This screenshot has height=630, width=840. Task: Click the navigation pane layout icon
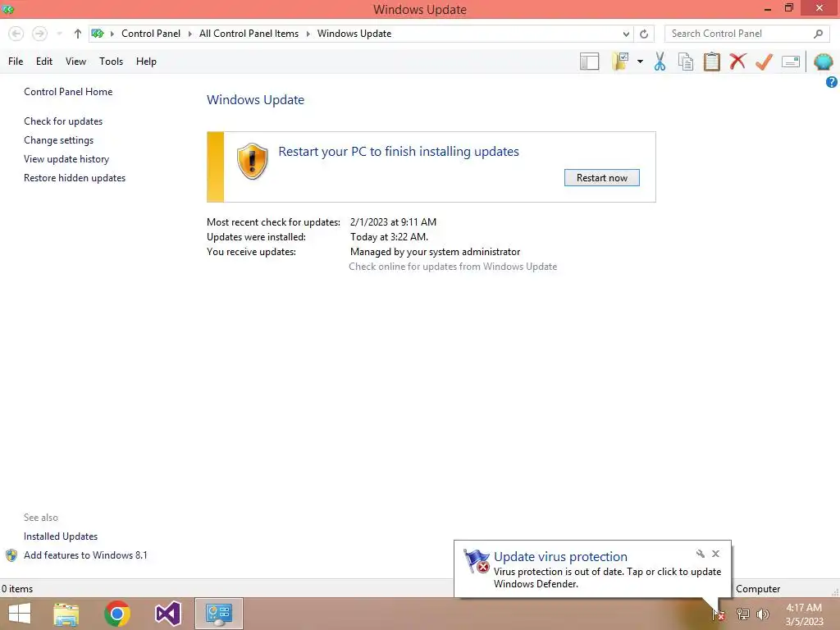coord(589,62)
